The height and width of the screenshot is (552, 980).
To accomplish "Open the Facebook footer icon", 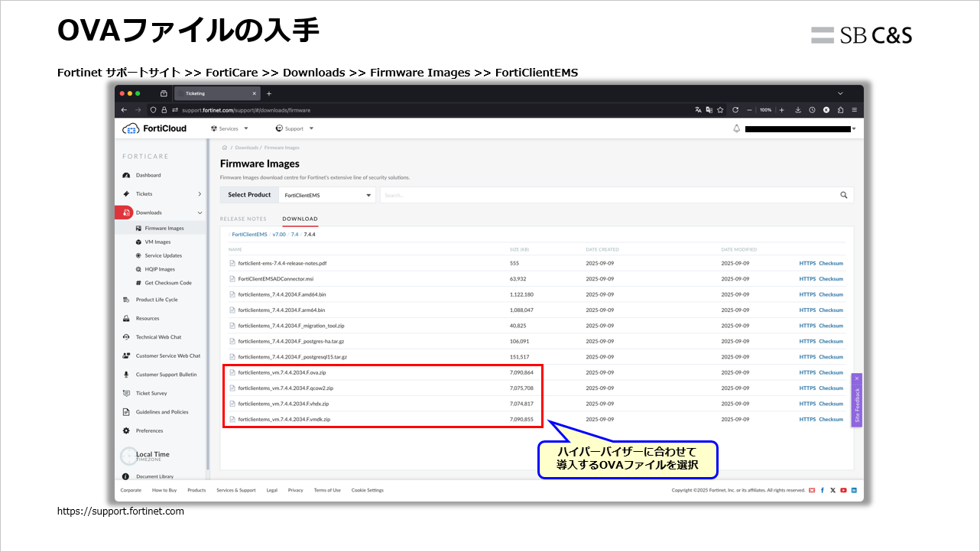I will coord(822,490).
